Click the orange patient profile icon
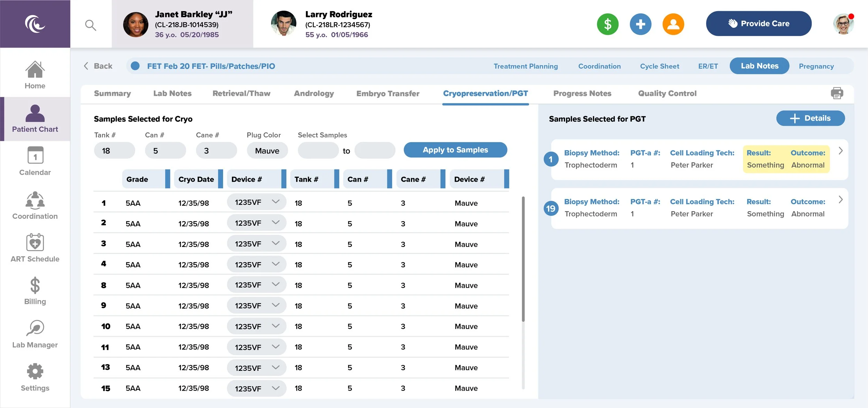The width and height of the screenshot is (868, 408). 673,24
